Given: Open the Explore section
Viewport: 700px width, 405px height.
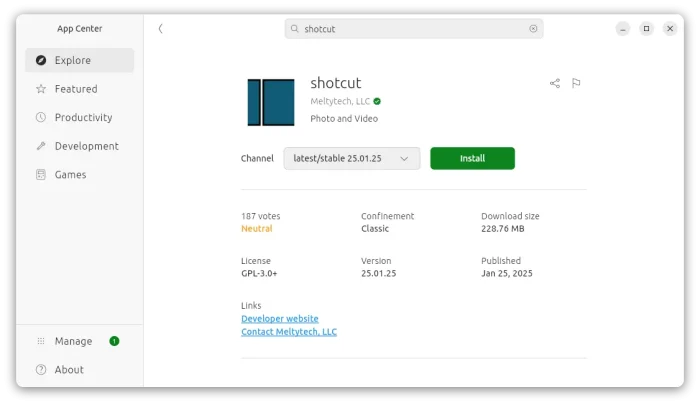Looking at the screenshot, I should (79, 60).
